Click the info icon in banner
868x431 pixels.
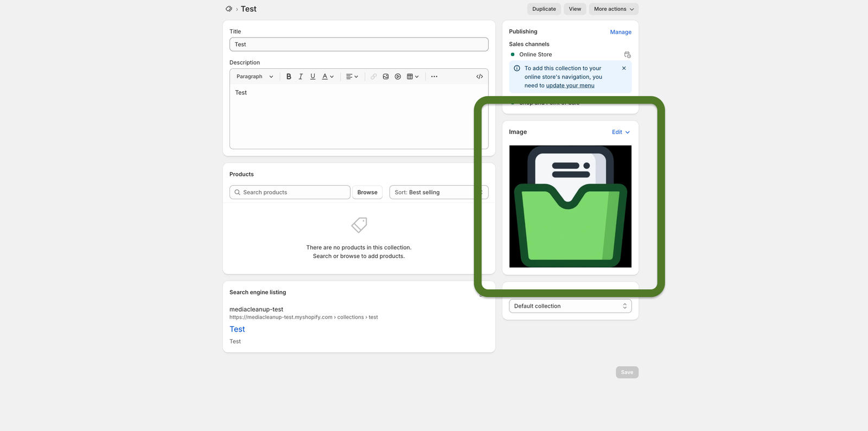point(517,68)
